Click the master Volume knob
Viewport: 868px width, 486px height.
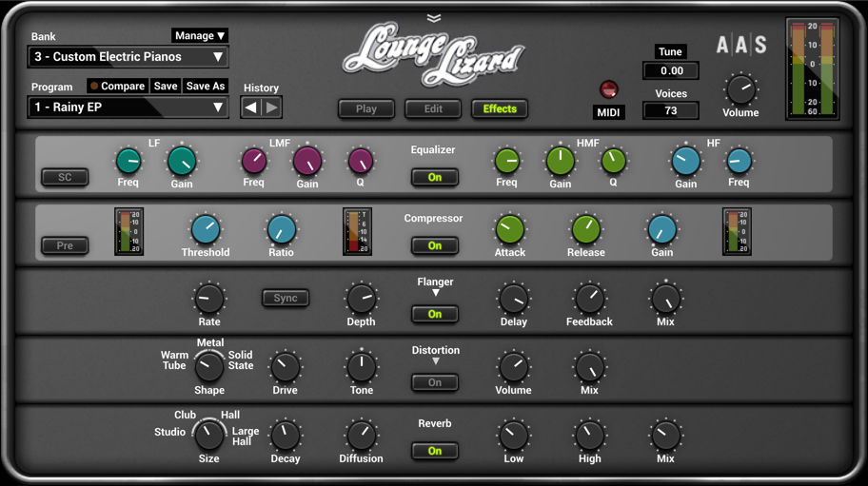click(x=740, y=90)
